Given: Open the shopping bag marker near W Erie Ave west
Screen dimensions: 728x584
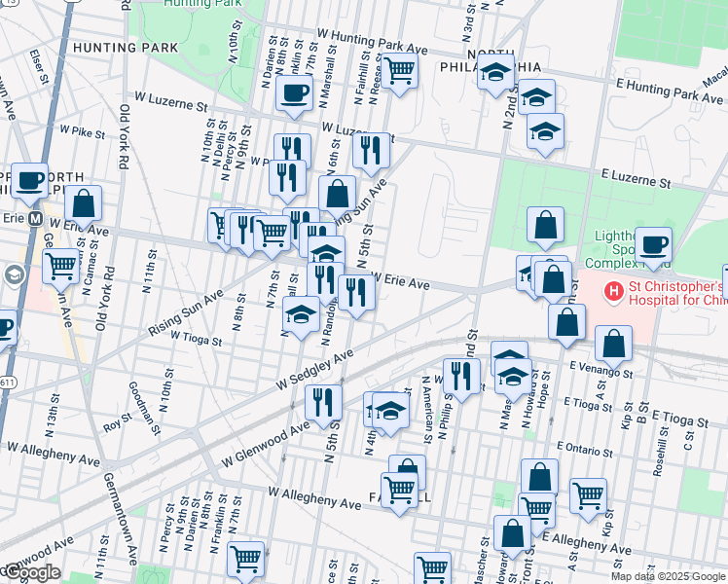Looking at the screenshot, I should pos(84,206).
